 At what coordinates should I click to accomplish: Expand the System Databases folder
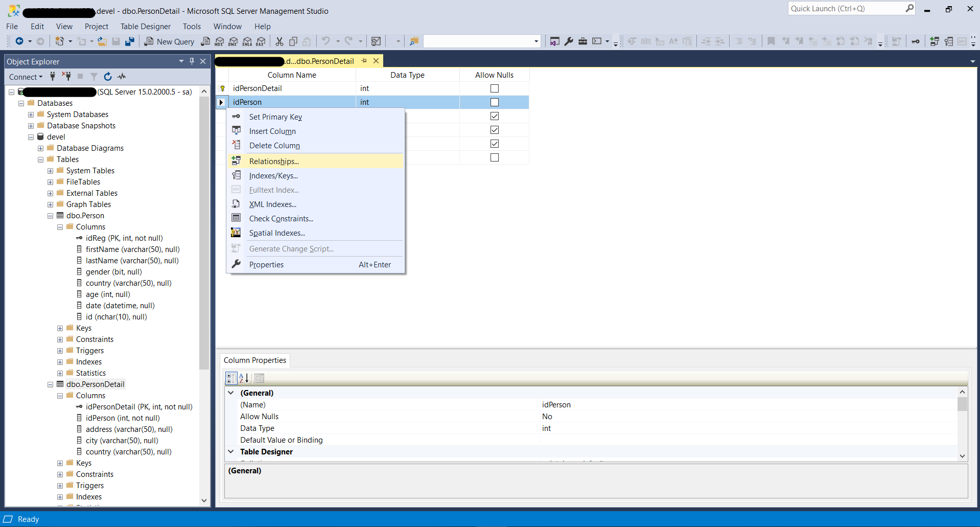pos(31,114)
